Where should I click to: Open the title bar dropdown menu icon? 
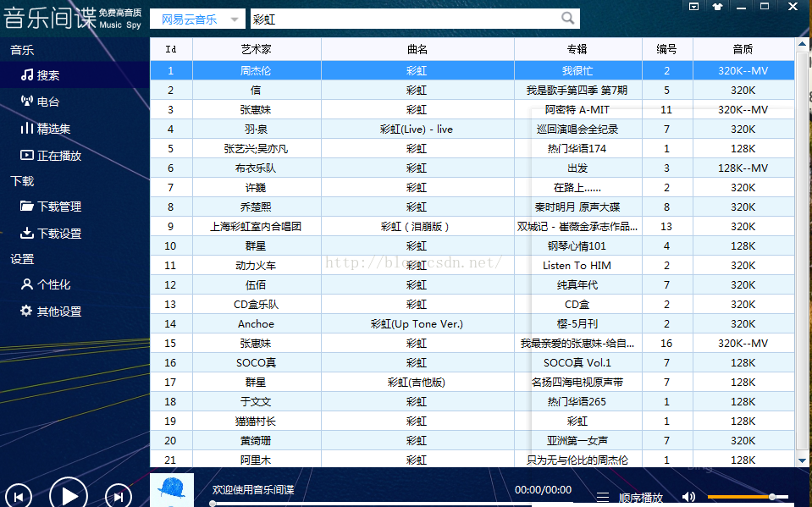(x=694, y=7)
